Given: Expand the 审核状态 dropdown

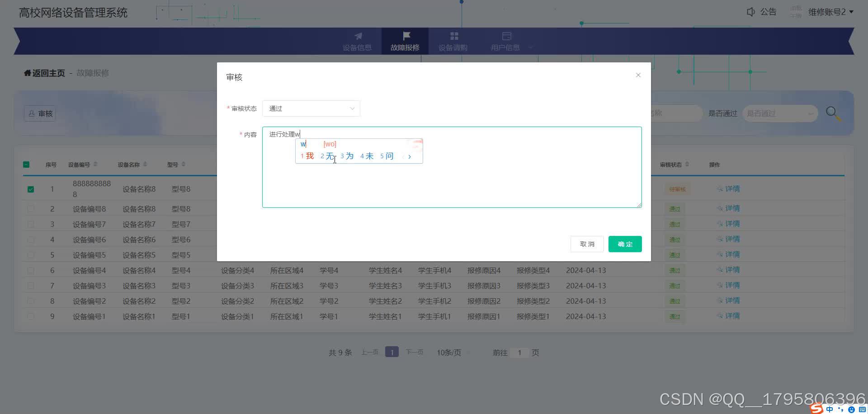Looking at the screenshot, I should pyautogui.click(x=311, y=108).
